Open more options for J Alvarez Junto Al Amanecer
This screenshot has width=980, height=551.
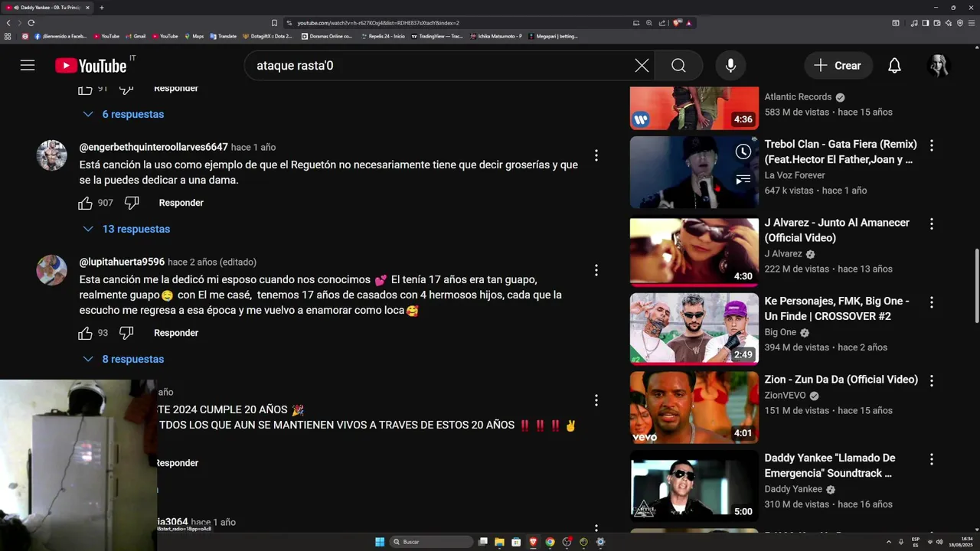(x=932, y=224)
